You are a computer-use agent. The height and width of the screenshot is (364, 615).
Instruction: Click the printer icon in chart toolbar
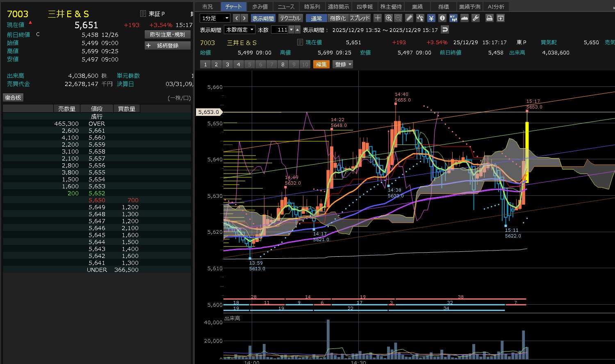click(489, 18)
